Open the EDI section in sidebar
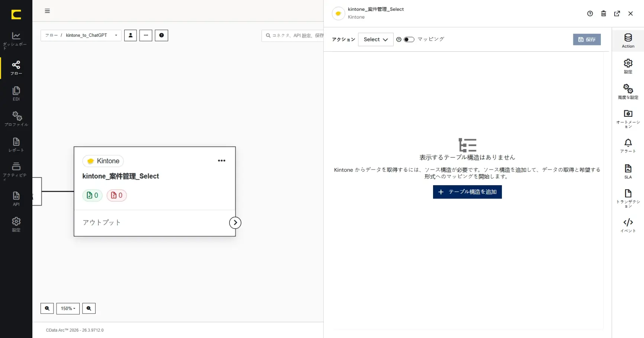 16,94
